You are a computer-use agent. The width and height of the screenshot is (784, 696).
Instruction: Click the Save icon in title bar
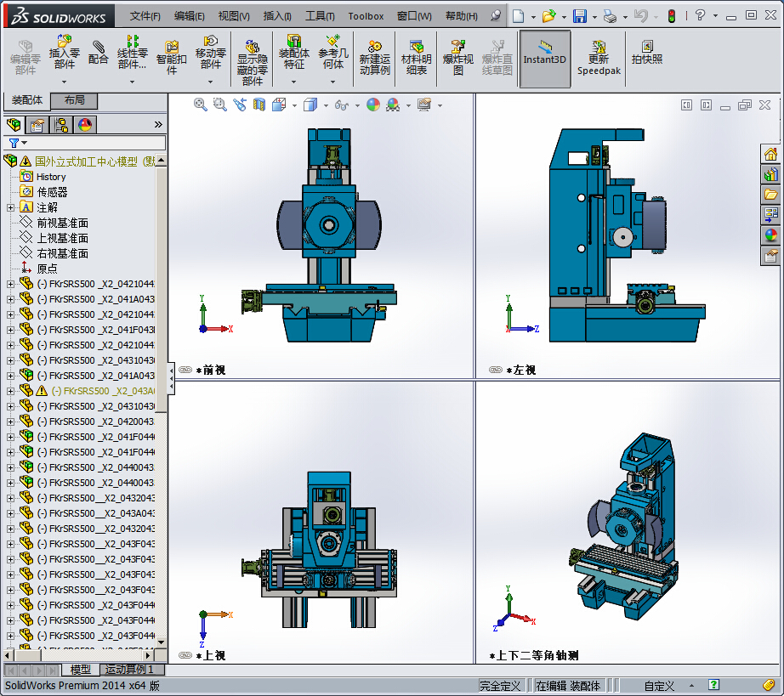[580, 16]
